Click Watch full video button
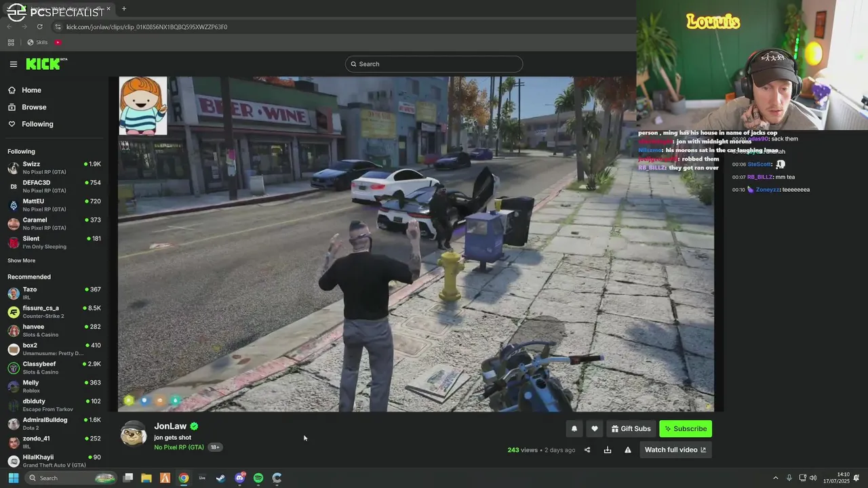The image size is (868, 488). click(x=675, y=450)
